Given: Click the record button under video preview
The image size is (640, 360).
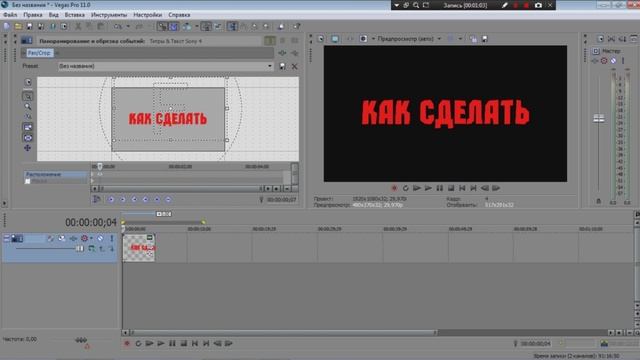Looking at the screenshot, I should (394, 188).
